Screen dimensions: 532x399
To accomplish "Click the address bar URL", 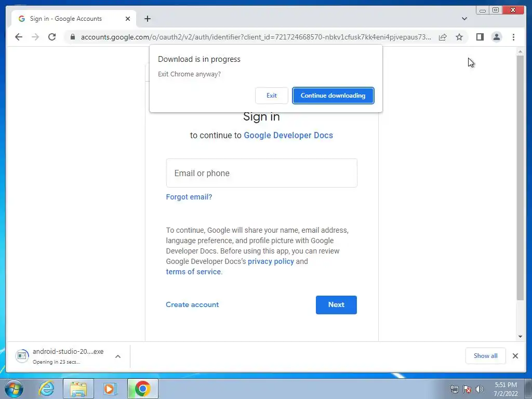I will click(256, 37).
